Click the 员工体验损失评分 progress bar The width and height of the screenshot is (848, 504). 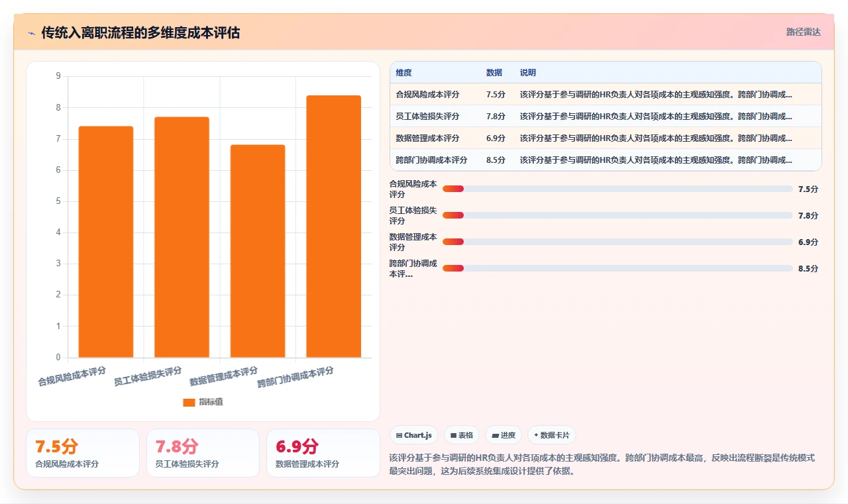click(x=617, y=215)
